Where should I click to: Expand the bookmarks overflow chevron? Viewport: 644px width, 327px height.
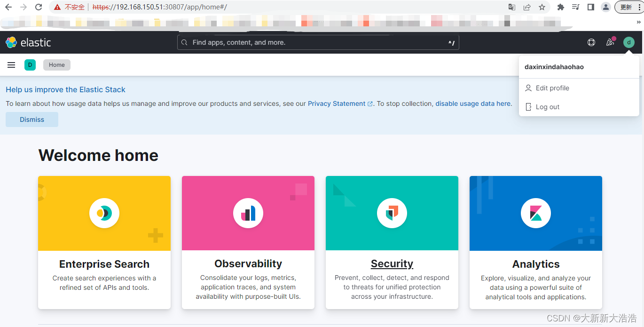[639, 22]
